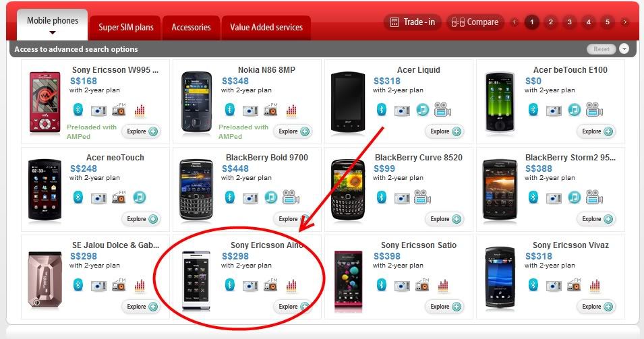Open the Mobile phones tab dropdown arrow
Screen dimensions: 644x339
pyautogui.click(x=52, y=33)
